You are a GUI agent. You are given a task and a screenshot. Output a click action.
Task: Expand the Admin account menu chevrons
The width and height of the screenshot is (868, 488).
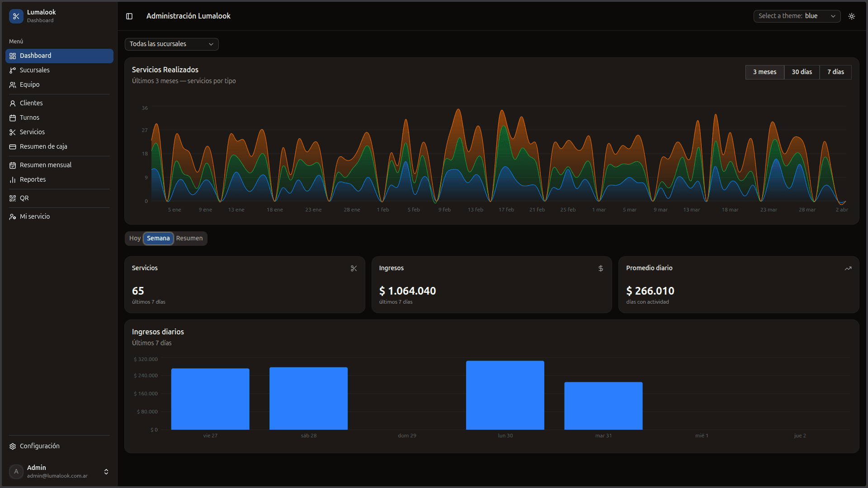pos(106,472)
